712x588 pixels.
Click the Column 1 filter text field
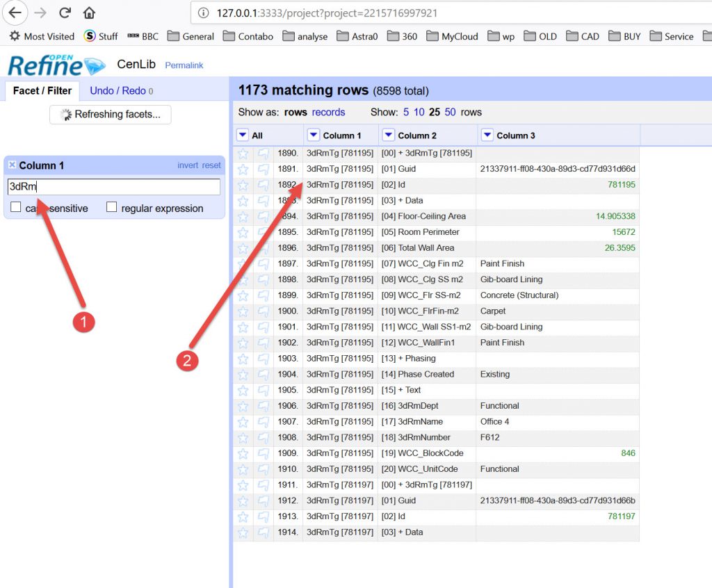click(x=113, y=187)
